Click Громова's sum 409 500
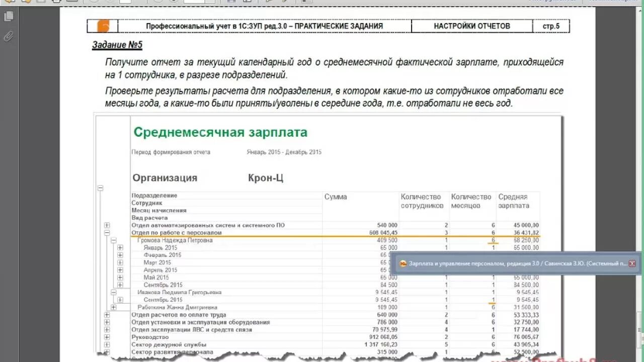Screen dimensions: 644x362 [x=387, y=240]
